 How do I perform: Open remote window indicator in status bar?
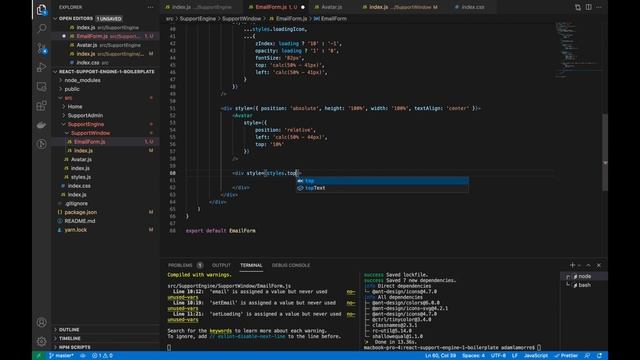(x=39, y=356)
